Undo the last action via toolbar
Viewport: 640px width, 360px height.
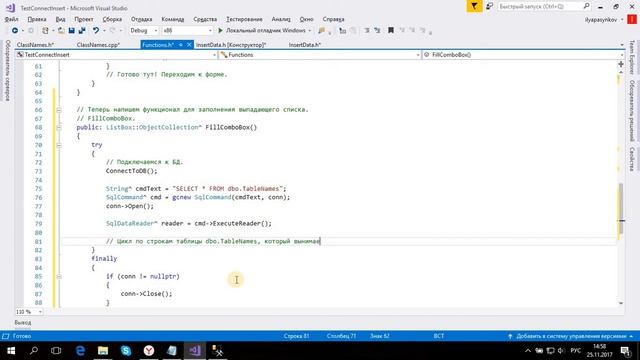click(96, 31)
